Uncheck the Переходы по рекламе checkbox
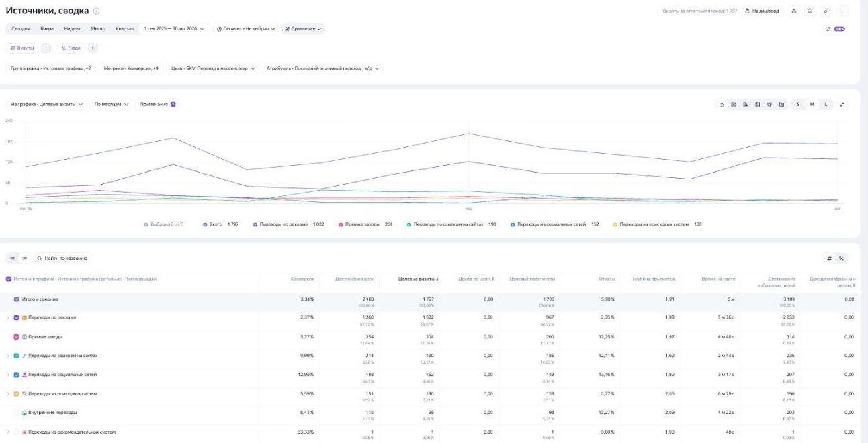Screen dimensions: 868x443 [x=17, y=318]
